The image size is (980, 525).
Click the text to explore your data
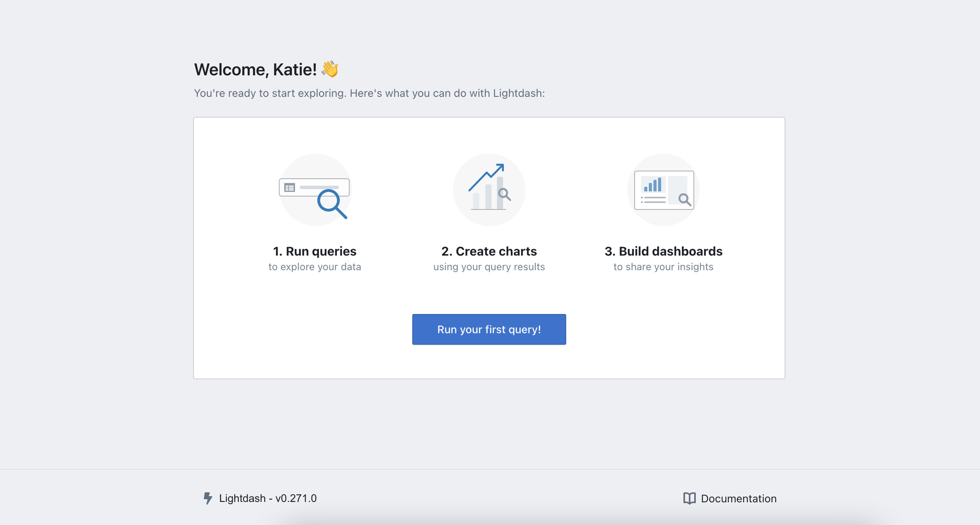[x=315, y=266]
